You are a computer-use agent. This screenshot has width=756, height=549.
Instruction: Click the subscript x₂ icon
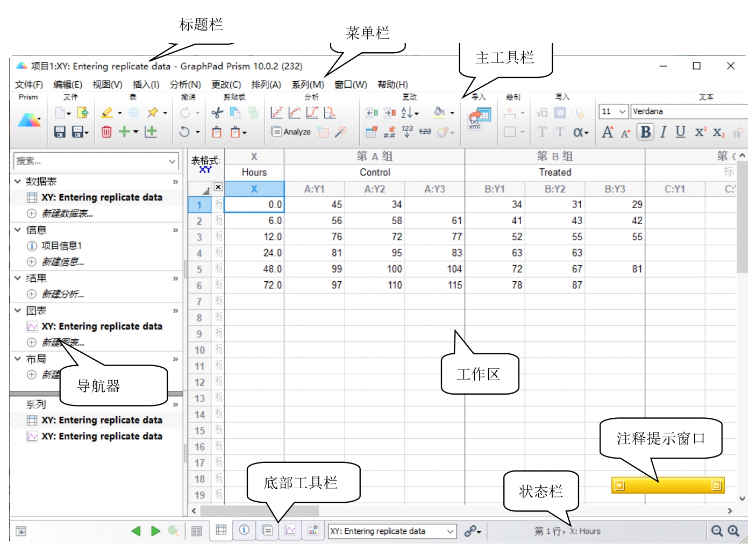click(x=719, y=132)
